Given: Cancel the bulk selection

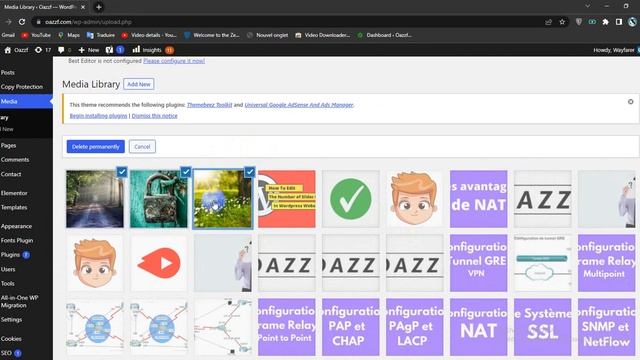Looking at the screenshot, I should (x=142, y=147).
